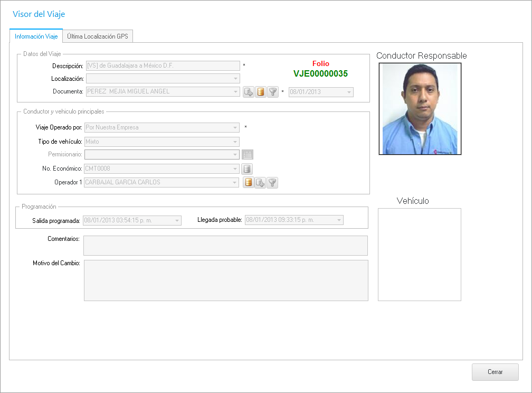This screenshot has width=532, height=393.
Task: Click the orange database icon beside Documenta
Action: [x=260, y=92]
